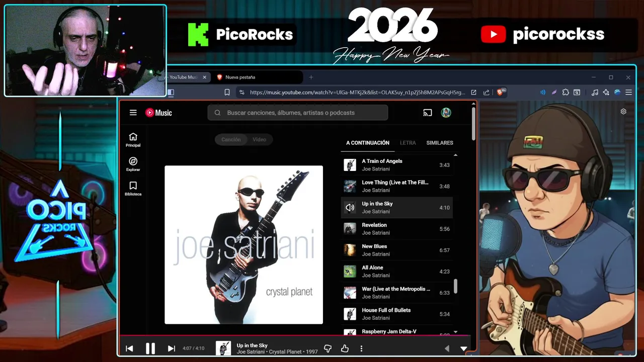Go to Principal home icon
The height and width of the screenshot is (362, 644).
tap(133, 140)
